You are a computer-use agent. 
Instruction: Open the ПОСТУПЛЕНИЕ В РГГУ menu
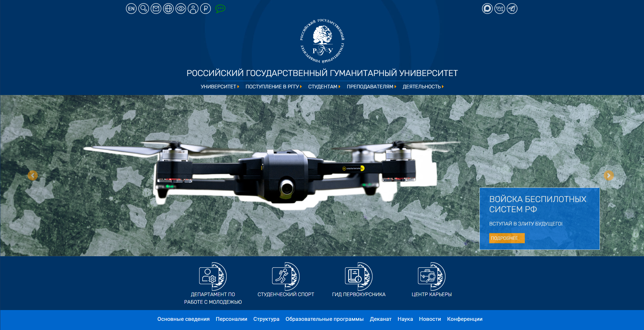(272, 86)
